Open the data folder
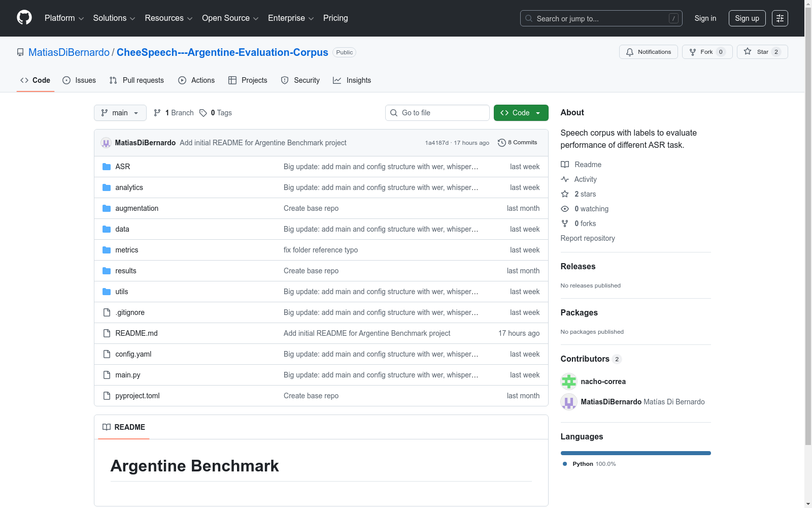This screenshot has height=508, width=812. tap(122, 229)
